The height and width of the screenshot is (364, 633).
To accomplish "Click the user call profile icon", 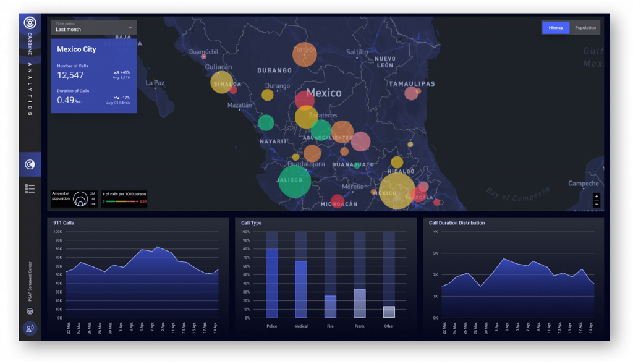I will [29, 329].
